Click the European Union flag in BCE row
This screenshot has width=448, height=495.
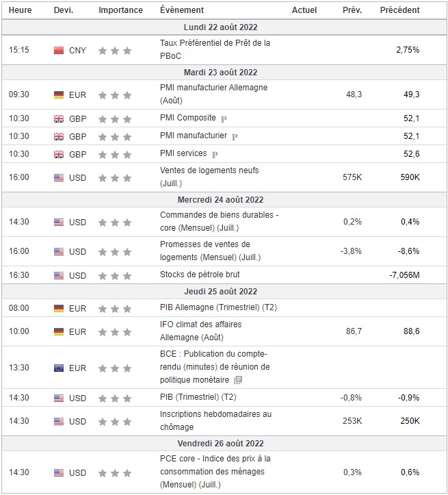59,368
